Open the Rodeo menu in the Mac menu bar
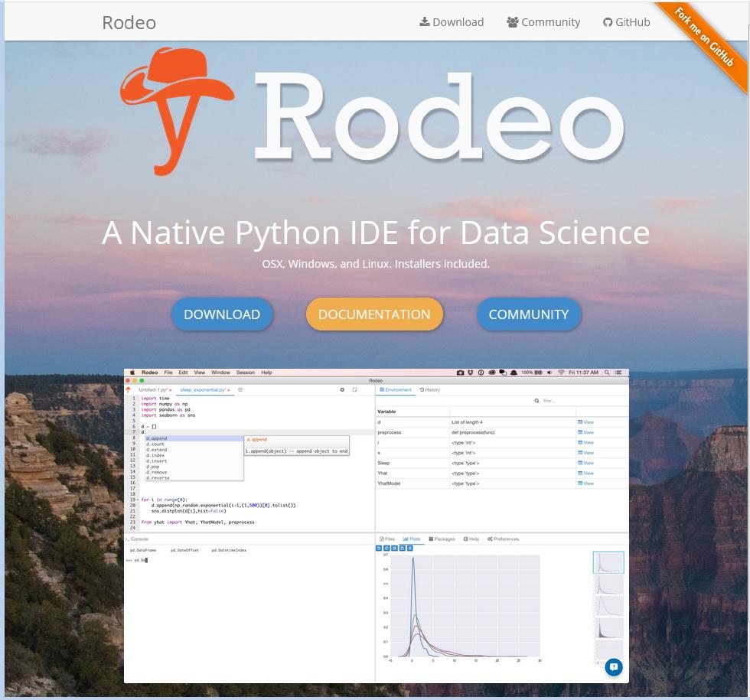The height and width of the screenshot is (700, 750). 150,373
